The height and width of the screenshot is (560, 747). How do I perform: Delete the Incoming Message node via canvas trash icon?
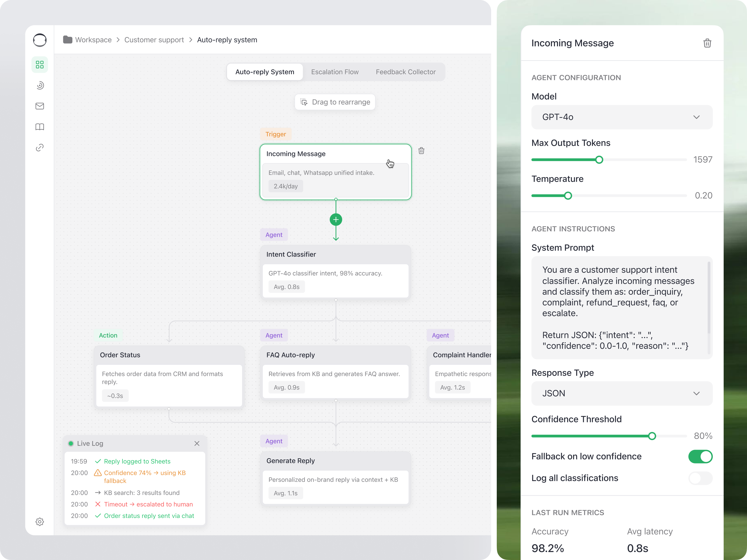click(x=421, y=150)
